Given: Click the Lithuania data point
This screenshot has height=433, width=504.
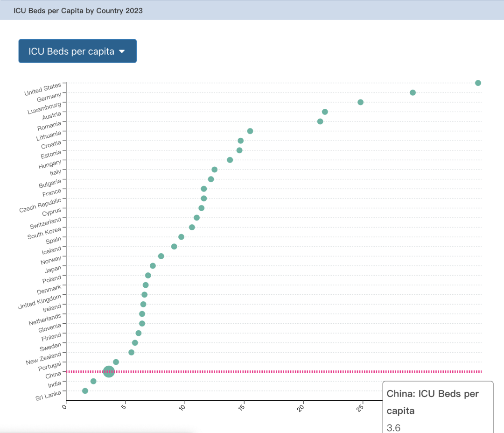Looking at the screenshot, I should point(250,131).
